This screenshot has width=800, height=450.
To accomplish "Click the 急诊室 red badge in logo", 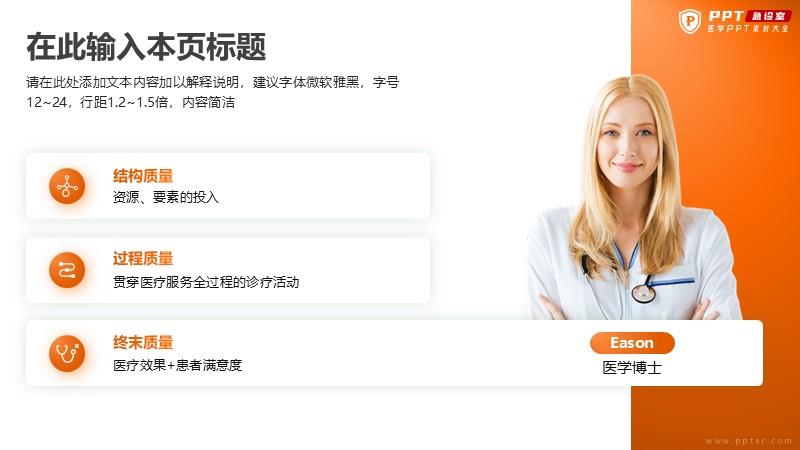I will coord(768,16).
